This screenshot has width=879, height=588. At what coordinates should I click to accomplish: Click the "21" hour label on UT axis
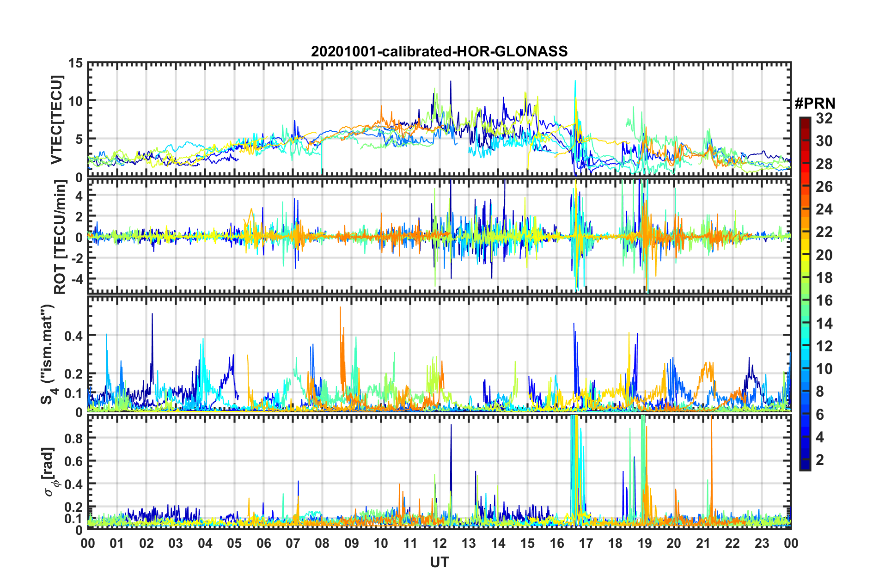(703, 543)
